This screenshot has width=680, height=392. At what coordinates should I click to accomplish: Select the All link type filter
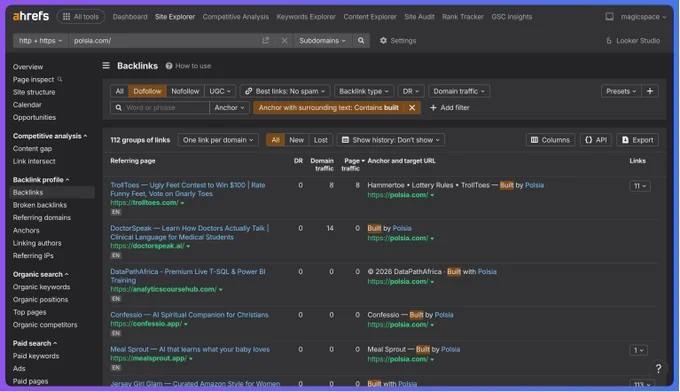pos(119,91)
